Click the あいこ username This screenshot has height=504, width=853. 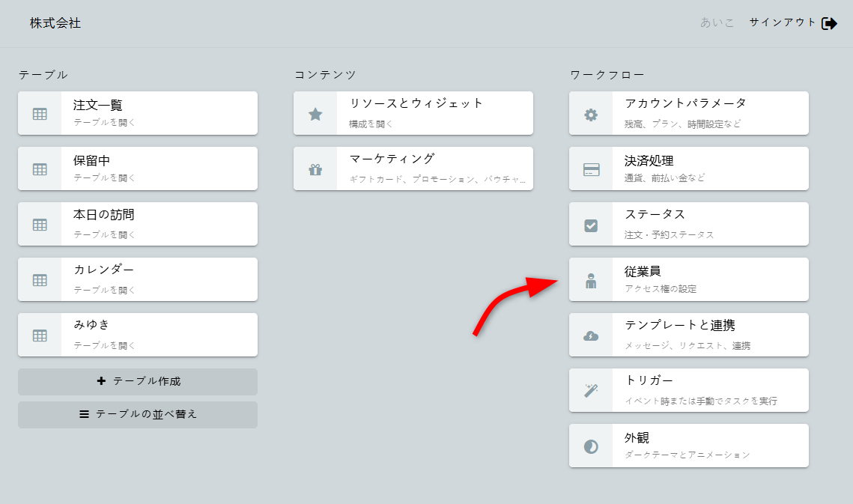717,23
